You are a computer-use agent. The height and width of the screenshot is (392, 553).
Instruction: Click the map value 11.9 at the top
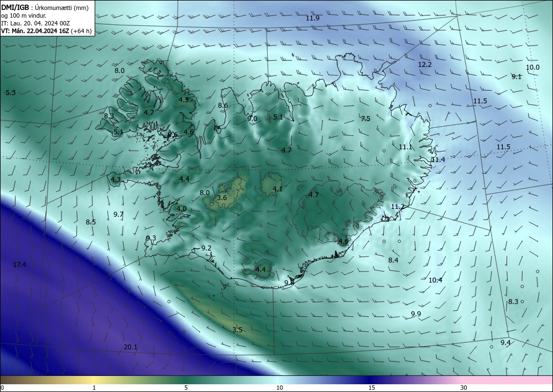tap(312, 18)
